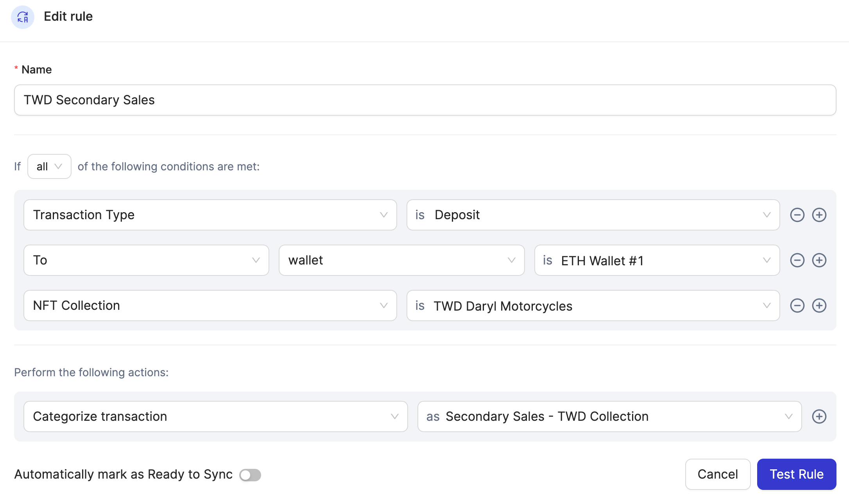
Task: Open the all conditions dropdown
Action: [x=49, y=166]
